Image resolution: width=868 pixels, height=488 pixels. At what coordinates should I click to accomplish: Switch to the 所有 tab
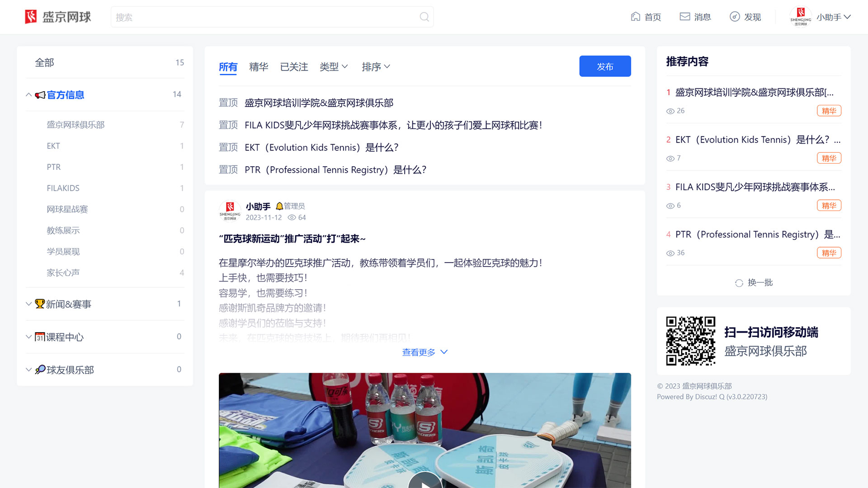point(228,67)
